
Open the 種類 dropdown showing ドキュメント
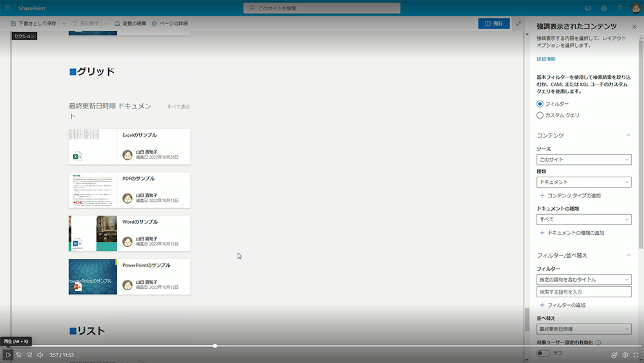pos(583,182)
